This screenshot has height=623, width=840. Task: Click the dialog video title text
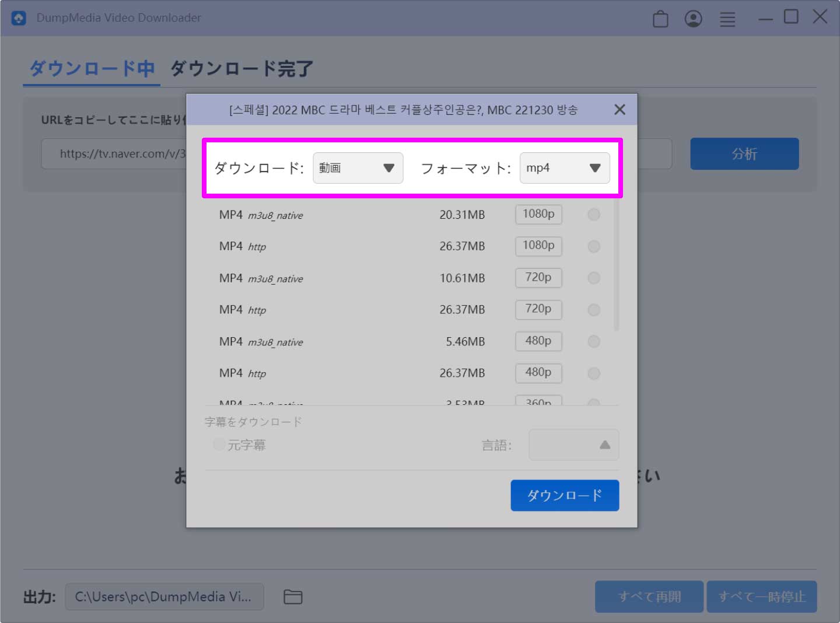403,110
